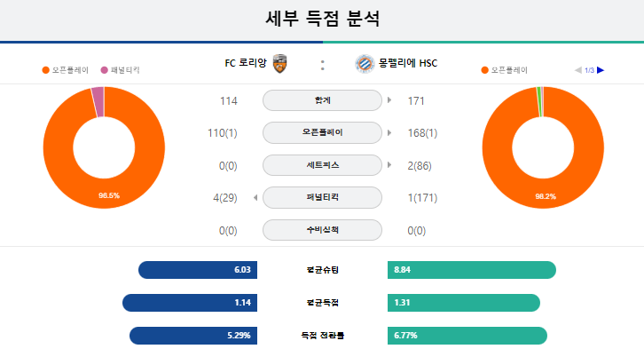Click the 6.03 평균슈팅 blue bar
This screenshot has height=349, width=644.
point(198,270)
